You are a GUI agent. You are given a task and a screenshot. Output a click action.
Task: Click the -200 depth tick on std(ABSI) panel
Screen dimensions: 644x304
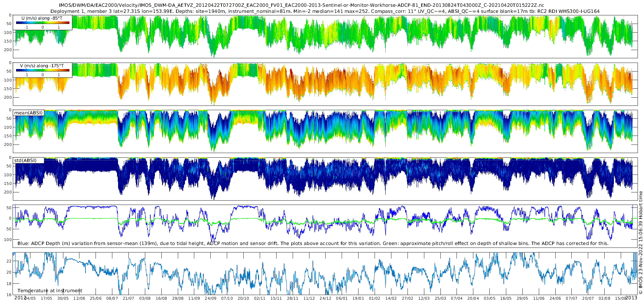tap(8, 192)
